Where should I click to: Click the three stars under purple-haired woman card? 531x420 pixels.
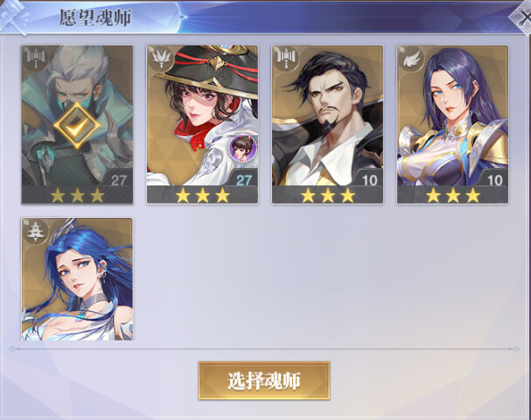click(x=452, y=195)
